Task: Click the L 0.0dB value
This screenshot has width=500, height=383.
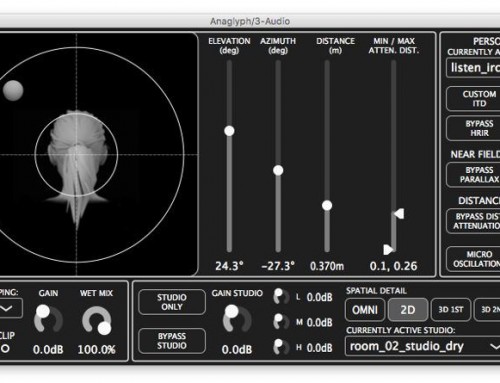Action: (319, 297)
